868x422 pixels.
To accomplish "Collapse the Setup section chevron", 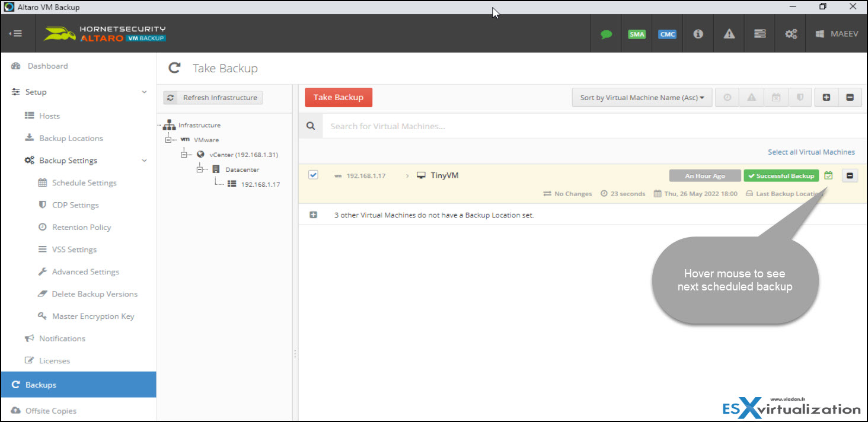I will coord(144,92).
